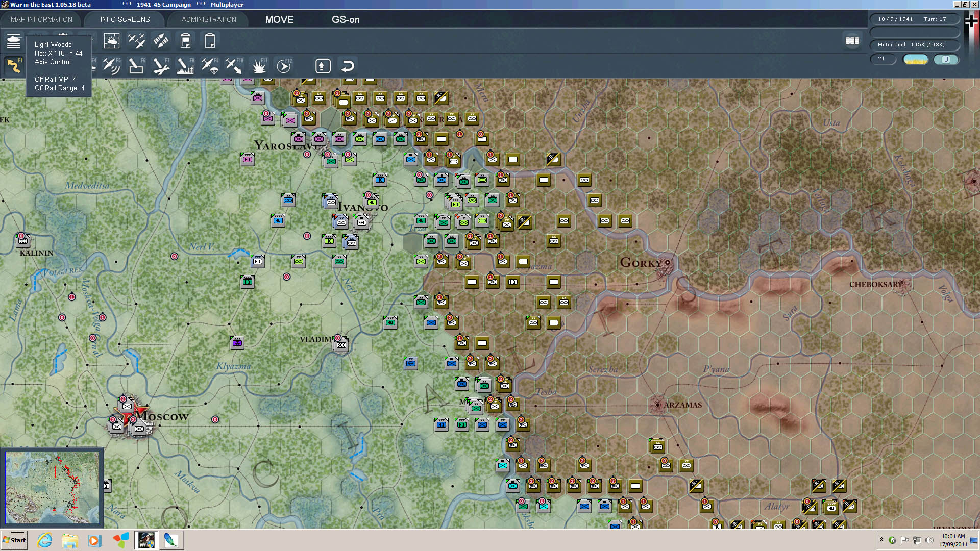This screenshot has height=551, width=980.
Task: Click the volume speaker tray icon
Action: click(929, 540)
